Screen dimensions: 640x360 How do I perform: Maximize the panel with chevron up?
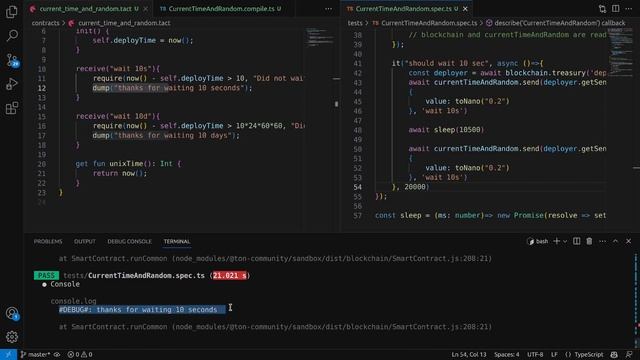point(616,242)
